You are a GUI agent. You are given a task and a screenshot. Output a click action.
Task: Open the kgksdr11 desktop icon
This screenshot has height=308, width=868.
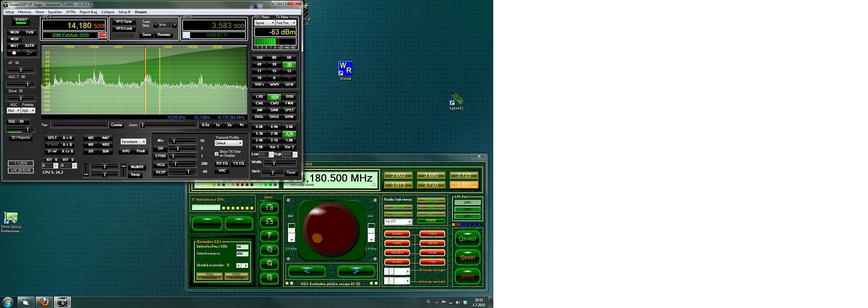[x=456, y=99]
